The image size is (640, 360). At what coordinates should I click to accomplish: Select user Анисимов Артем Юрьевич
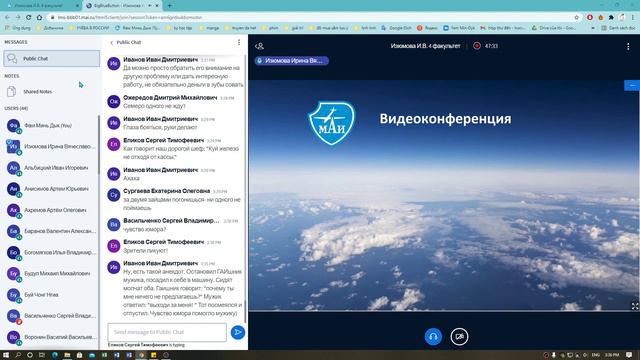[50, 189]
